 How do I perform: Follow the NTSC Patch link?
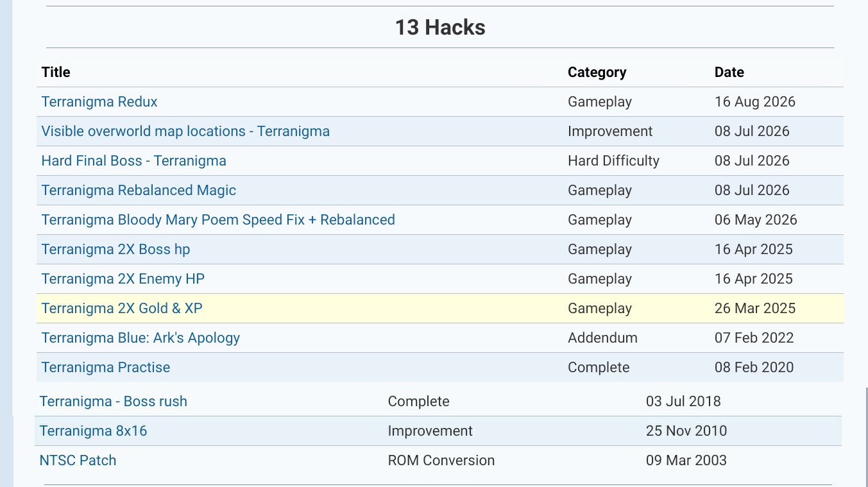78,460
